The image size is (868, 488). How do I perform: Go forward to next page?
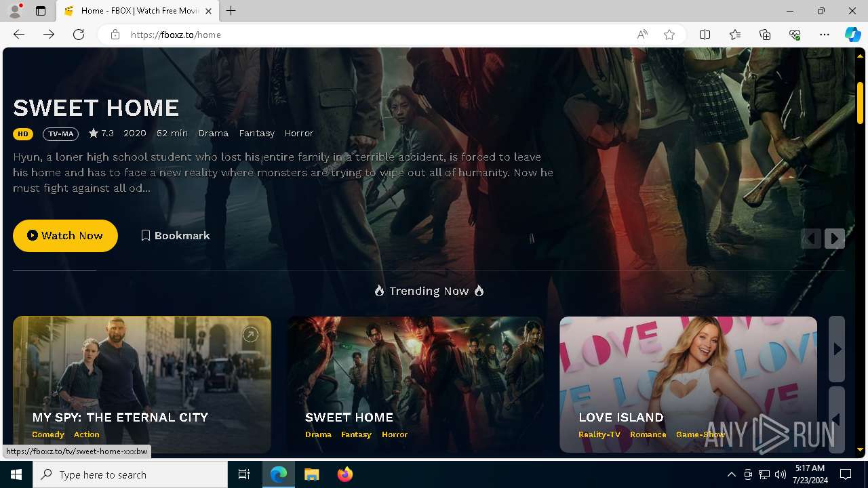point(49,35)
